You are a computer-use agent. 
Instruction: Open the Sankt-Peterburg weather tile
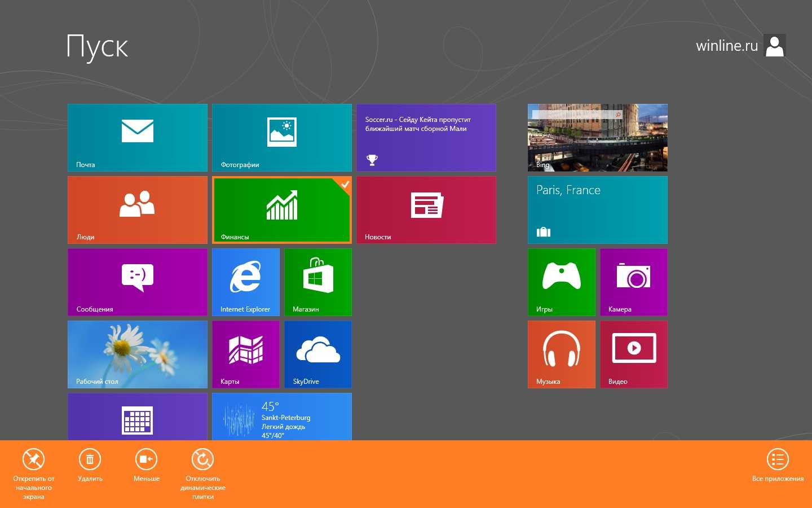(282, 417)
